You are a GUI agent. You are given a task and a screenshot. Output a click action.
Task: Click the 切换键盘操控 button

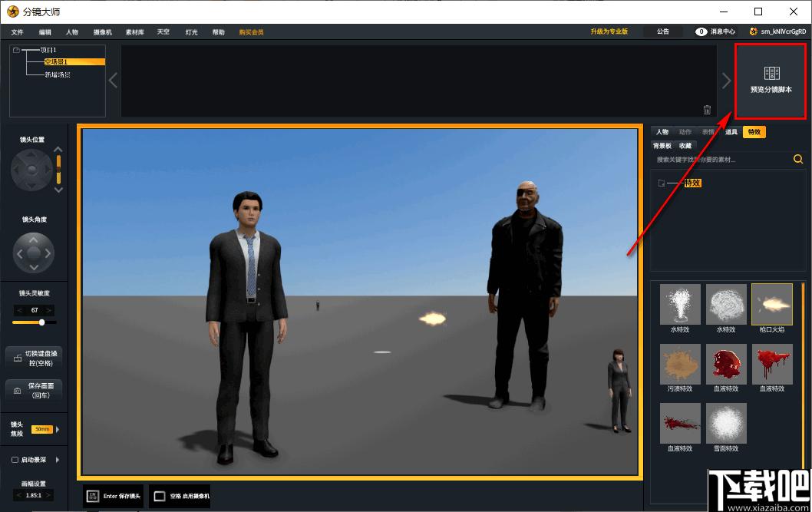pyautogui.click(x=35, y=358)
